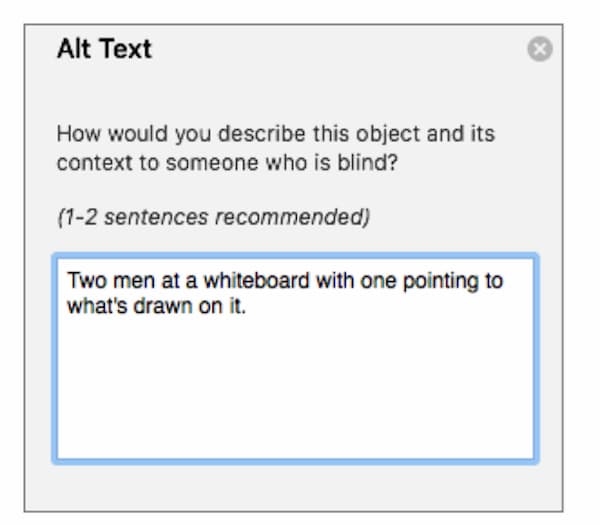Close the Alt Text pane

point(540,49)
